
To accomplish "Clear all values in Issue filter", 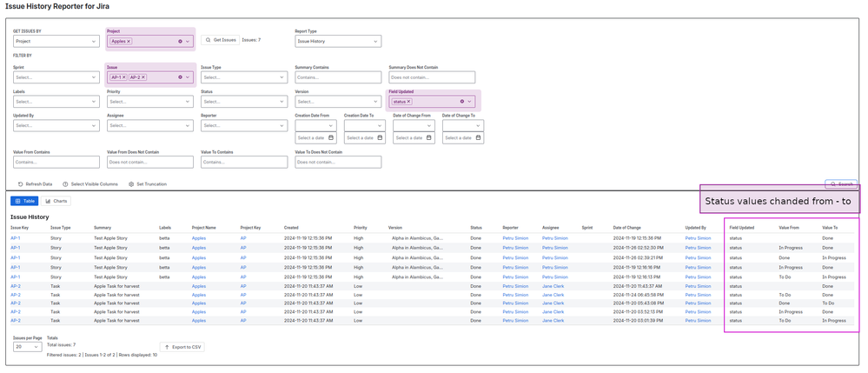I will tap(180, 77).
